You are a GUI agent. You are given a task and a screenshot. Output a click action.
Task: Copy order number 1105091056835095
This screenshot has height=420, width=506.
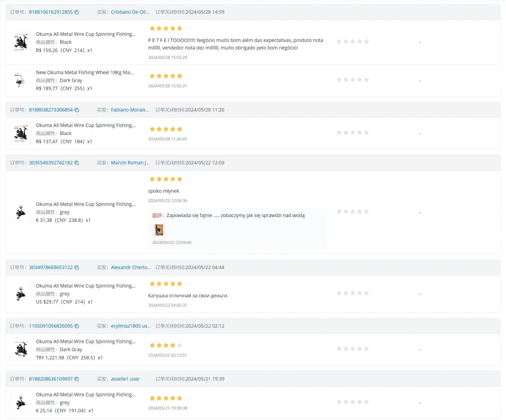77,326
